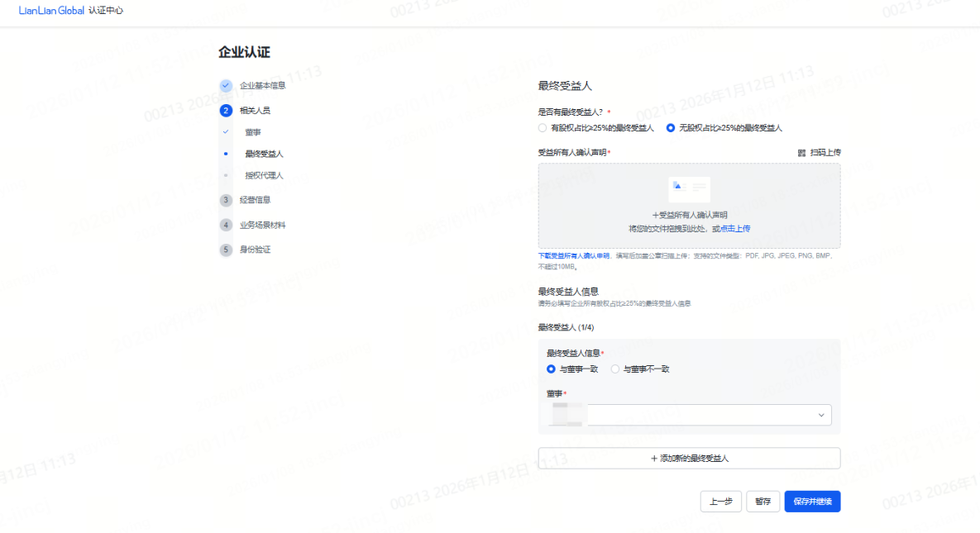
Task: Click the step 4 circle icon
Action: pyautogui.click(x=226, y=225)
